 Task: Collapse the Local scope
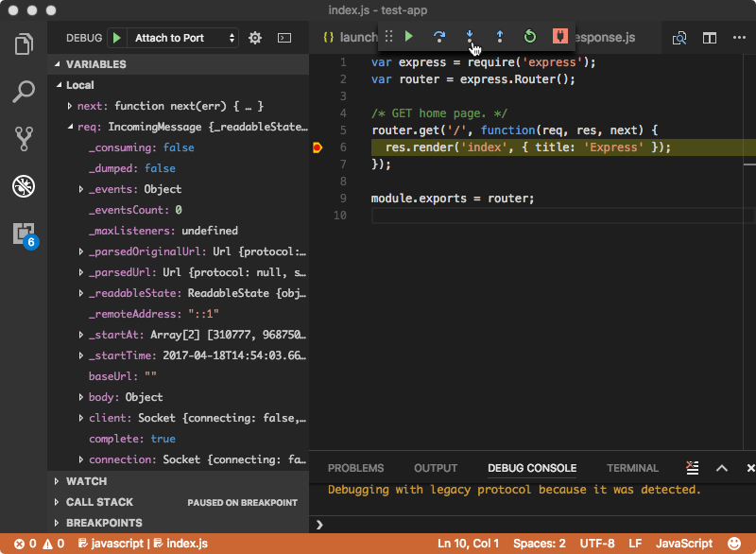(60, 85)
